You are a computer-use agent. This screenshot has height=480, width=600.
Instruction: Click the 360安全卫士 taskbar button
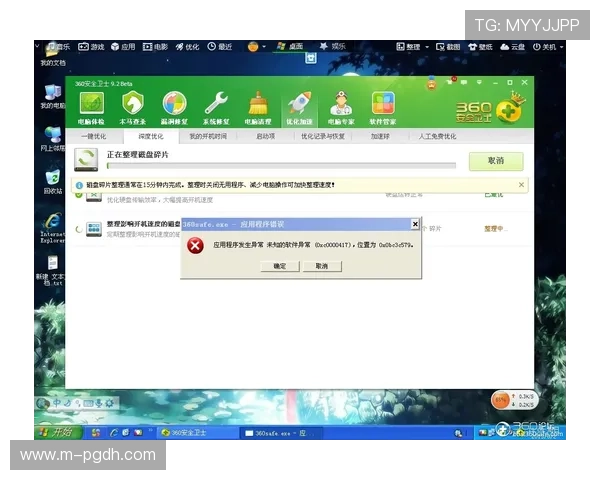click(x=197, y=433)
